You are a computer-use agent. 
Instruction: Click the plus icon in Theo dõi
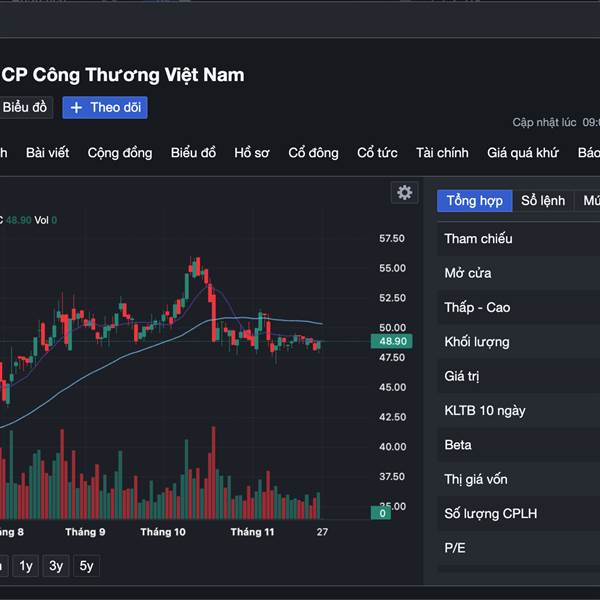point(77,108)
